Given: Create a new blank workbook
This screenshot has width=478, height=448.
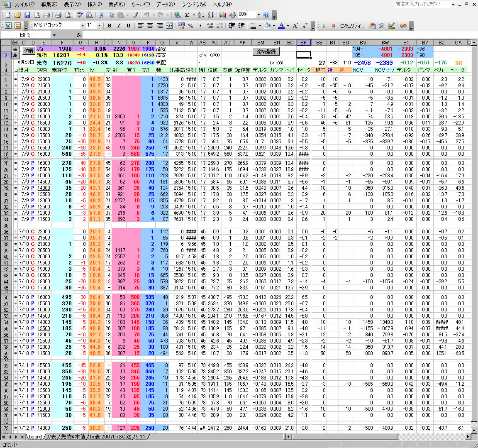Looking at the screenshot, I should click(x=8, y=15).
